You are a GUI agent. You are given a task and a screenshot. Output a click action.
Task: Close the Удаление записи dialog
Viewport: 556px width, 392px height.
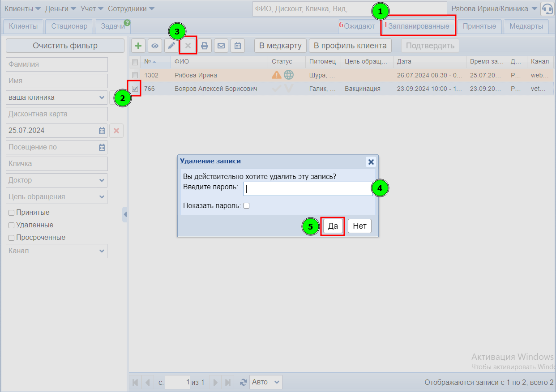[x=370, y=162]
